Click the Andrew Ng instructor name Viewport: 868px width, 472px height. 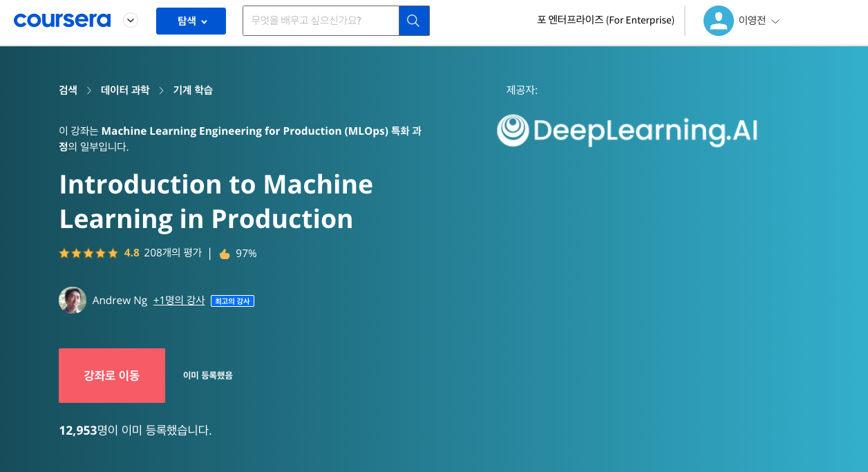coord(120,300)
